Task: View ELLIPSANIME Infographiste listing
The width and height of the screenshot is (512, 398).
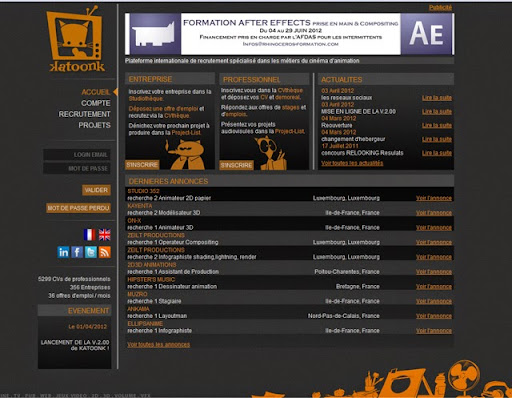Action: (x=434, y=331)
